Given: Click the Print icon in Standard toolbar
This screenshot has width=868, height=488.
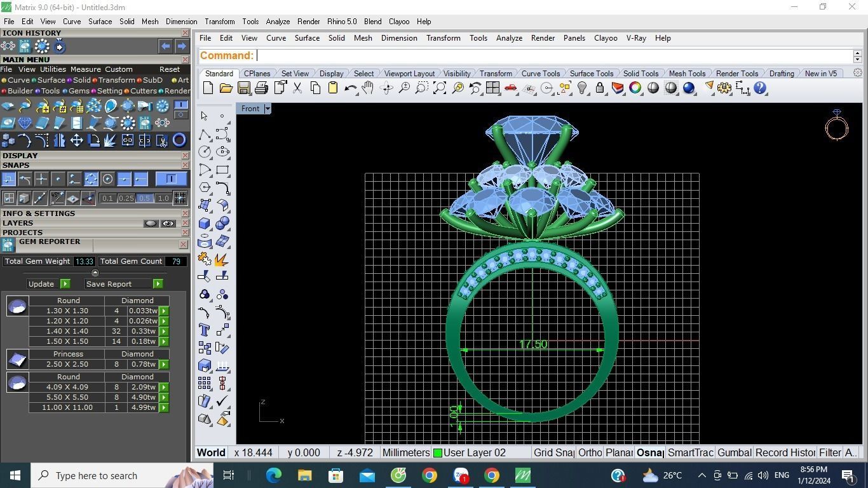Looking at the screenshot, I should click(261, 88).
